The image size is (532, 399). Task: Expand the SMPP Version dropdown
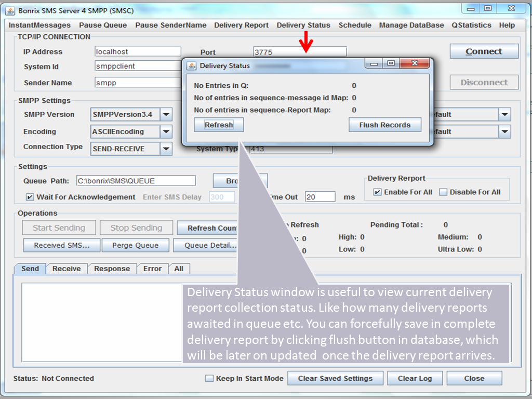pyautogui.click(x=166, y=115)
